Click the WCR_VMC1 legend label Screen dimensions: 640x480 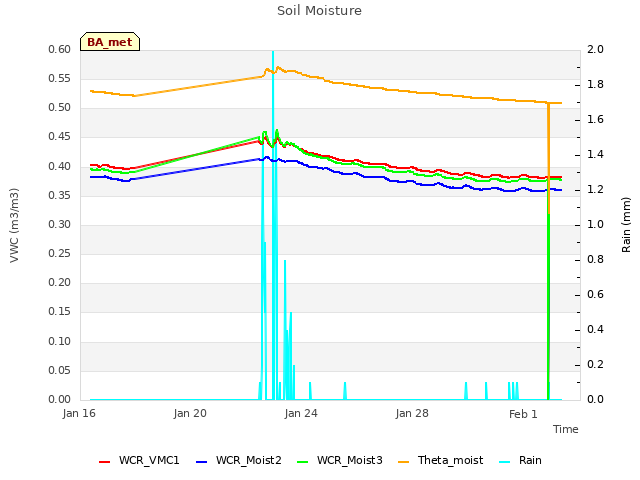(x=149, y=460)
